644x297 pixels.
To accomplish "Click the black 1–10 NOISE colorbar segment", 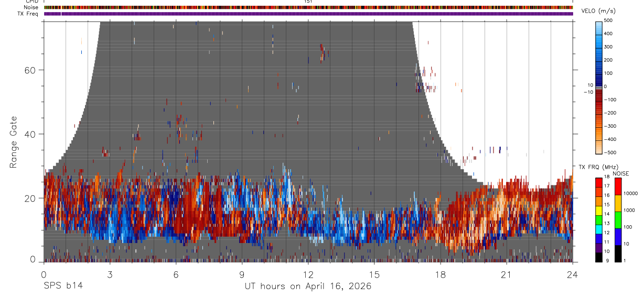I will [618, 254].
